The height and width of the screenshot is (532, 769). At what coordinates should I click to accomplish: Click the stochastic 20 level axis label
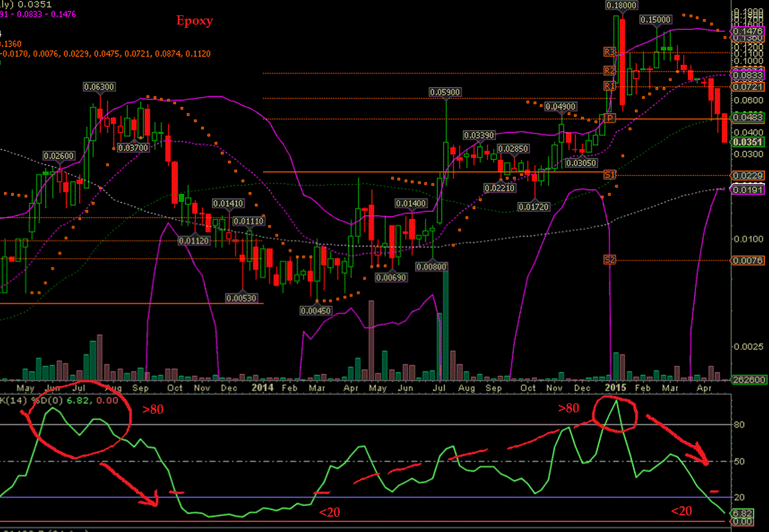pyautogui.click(x=740, y=497)
